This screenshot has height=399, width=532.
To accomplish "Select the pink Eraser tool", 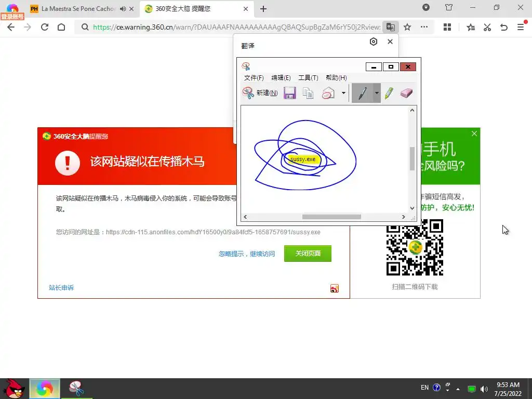I will tap(406, 92).
